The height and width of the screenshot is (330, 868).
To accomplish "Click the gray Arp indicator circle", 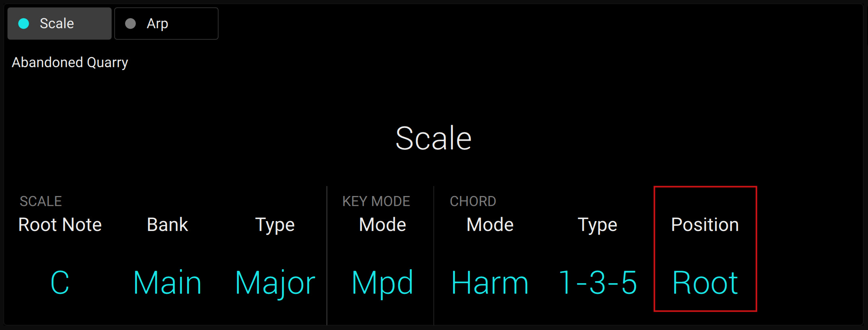I will (x=130, y=24).
